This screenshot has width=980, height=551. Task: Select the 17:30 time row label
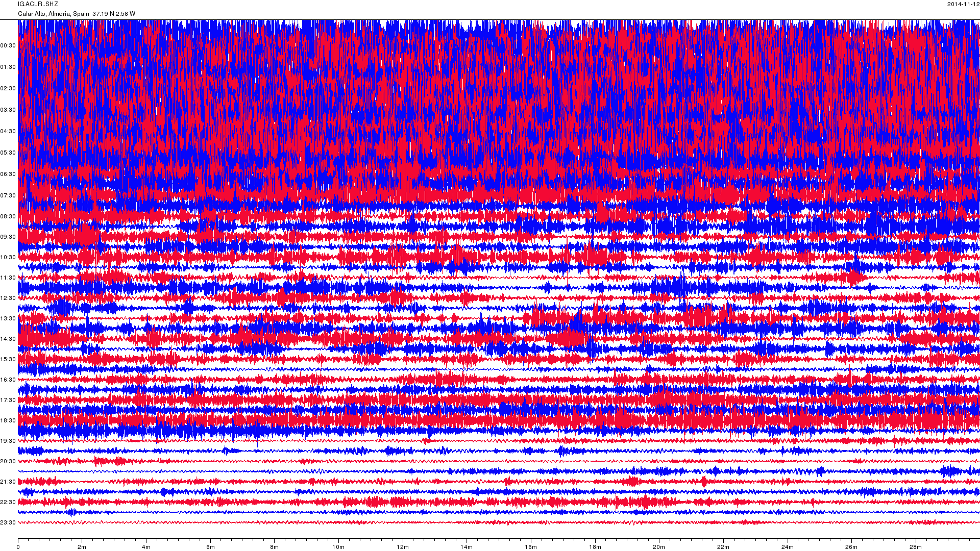click(8, 400)
